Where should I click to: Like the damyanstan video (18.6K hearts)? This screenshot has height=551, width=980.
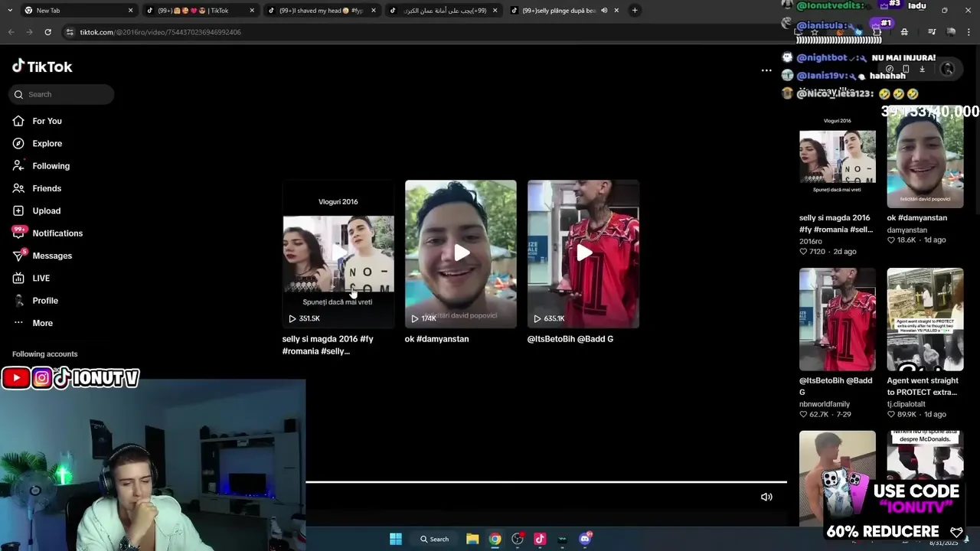pos(891,240)
